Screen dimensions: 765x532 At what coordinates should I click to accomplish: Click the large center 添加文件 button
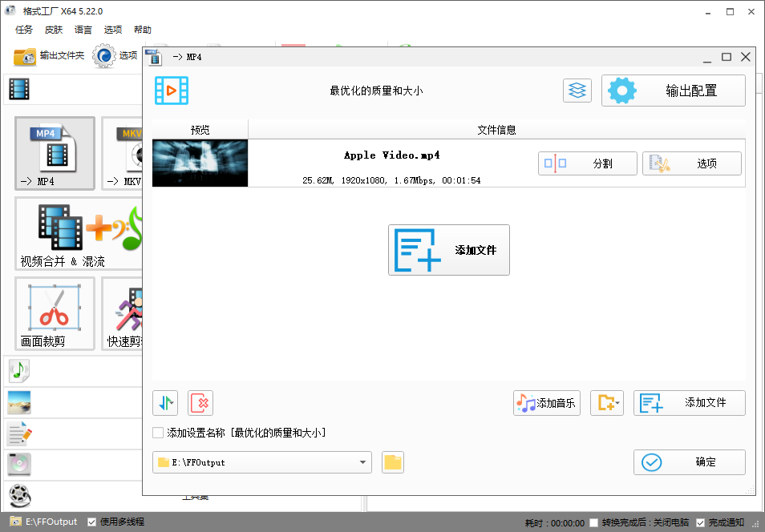449,250
